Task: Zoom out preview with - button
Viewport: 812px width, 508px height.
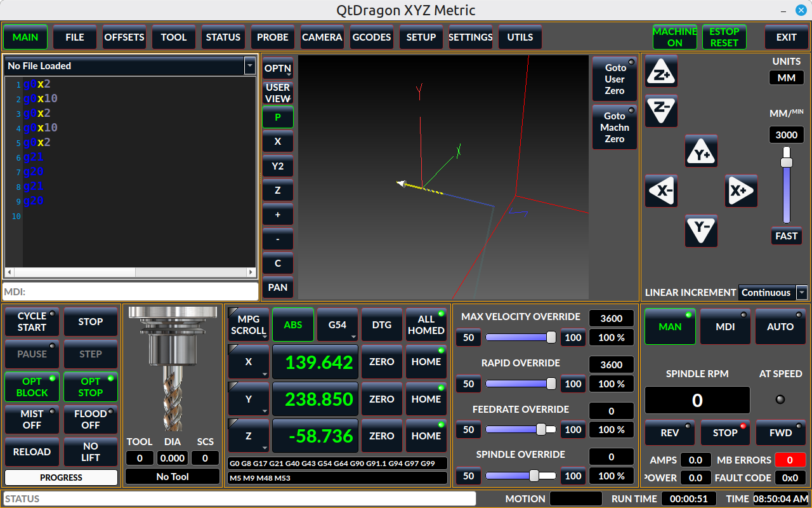Action: [278, 239]
